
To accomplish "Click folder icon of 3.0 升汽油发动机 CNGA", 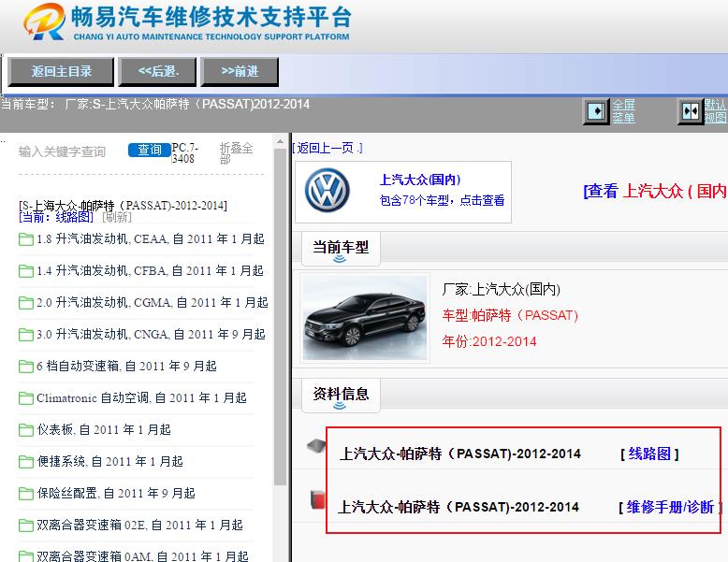I will point(25,335).
